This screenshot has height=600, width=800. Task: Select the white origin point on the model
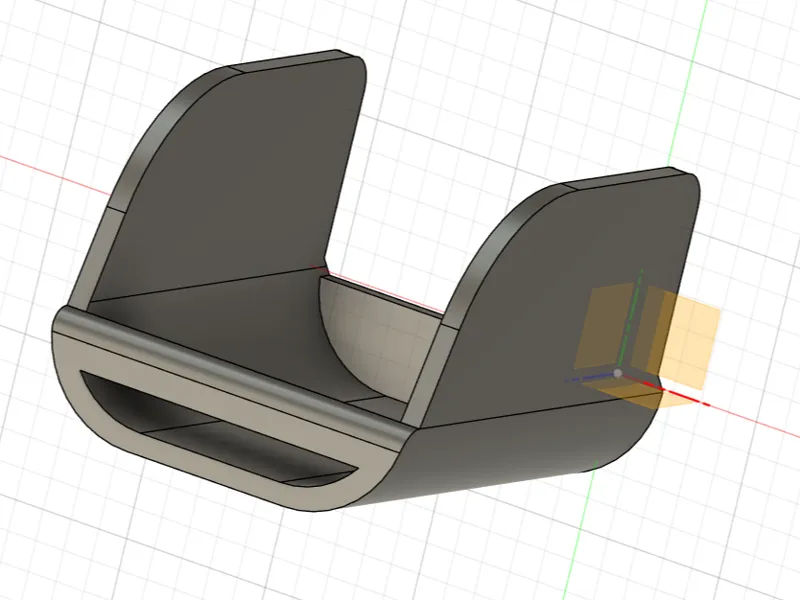tap(617, 373)
